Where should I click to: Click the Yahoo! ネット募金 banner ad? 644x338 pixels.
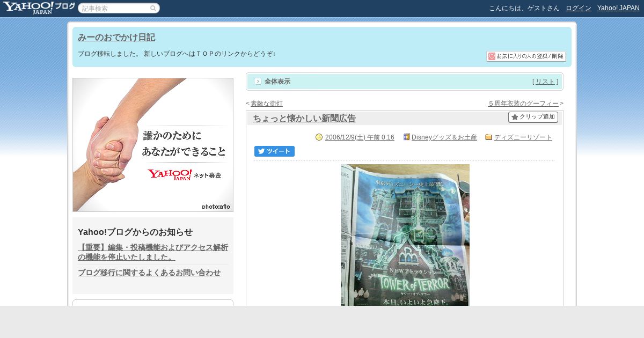point(153,145)
